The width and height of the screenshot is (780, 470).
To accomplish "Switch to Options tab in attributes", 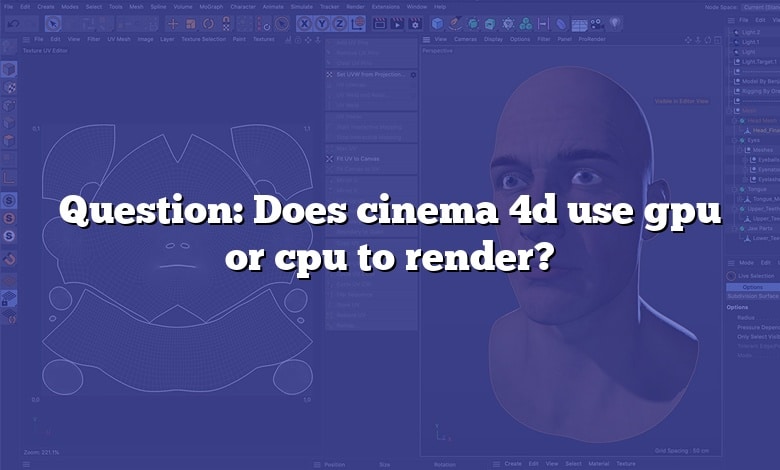I will click(753, 287).
